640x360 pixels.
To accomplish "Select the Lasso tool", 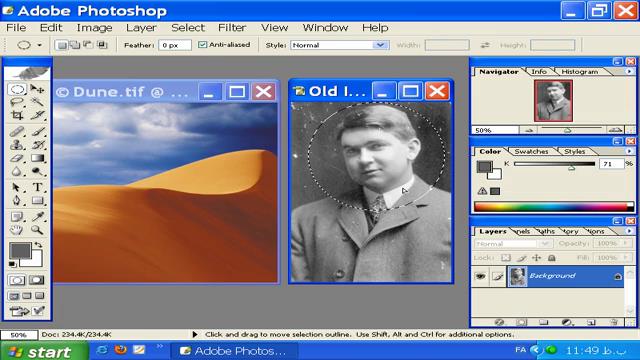I will pos(17,102).
